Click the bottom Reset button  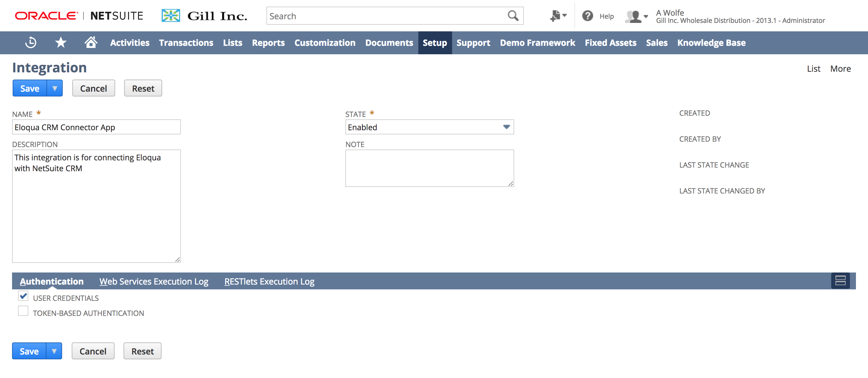(142, 351)
